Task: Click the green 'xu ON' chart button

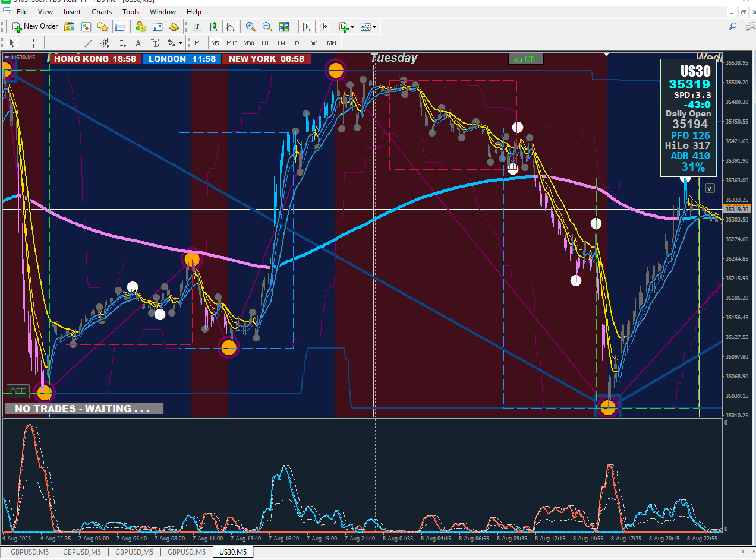Action: click(526, 59)
